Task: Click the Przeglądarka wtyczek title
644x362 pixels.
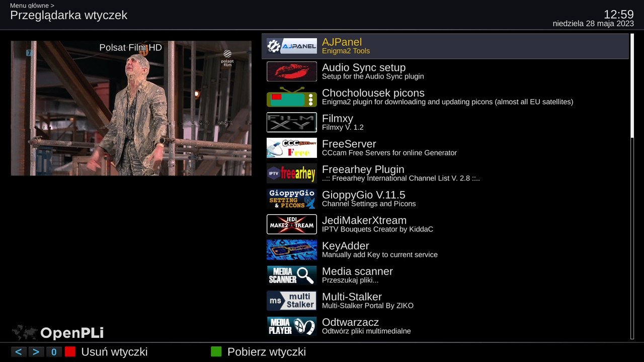Action: point(69,15)
